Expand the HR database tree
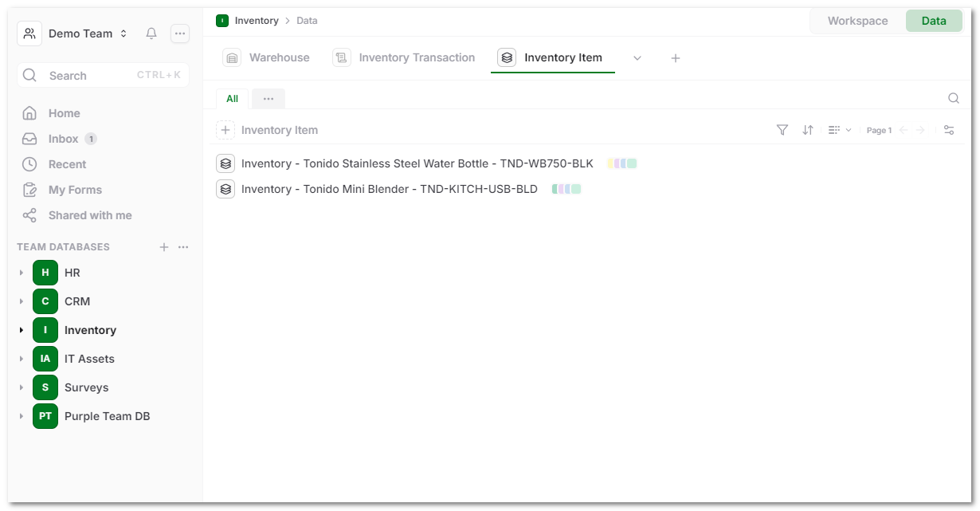 [22, 273]
